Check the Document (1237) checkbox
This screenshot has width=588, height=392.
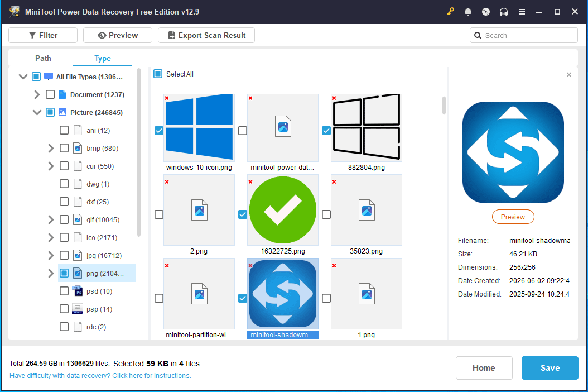(x=50, y=94)
